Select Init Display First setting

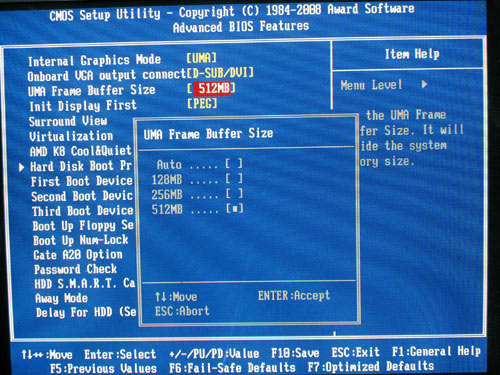83,106
